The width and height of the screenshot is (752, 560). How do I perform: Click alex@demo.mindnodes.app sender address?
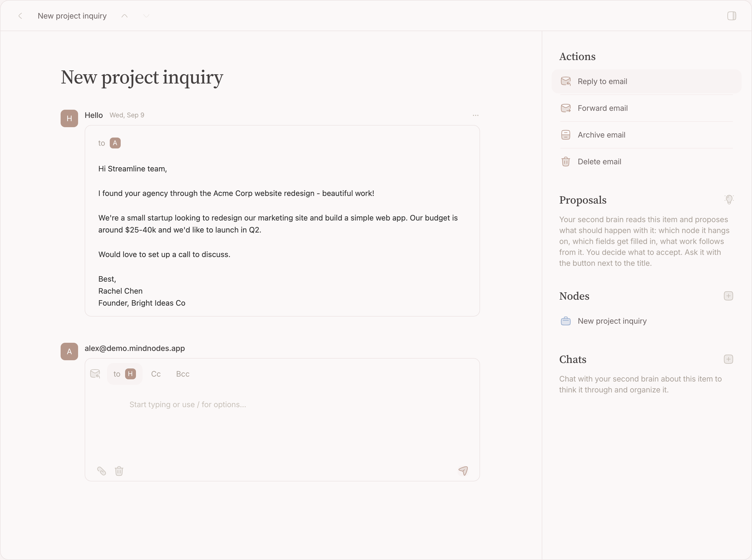[135, 348]
